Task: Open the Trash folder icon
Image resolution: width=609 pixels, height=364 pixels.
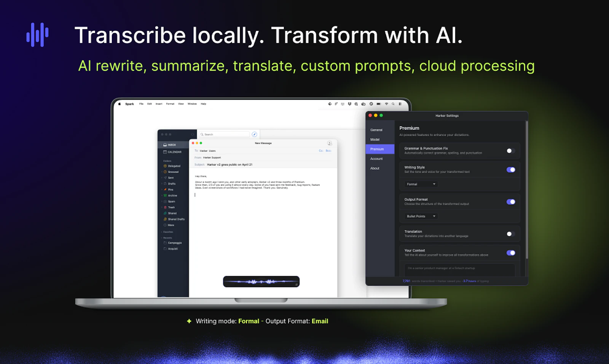Action: pos(165,207)
